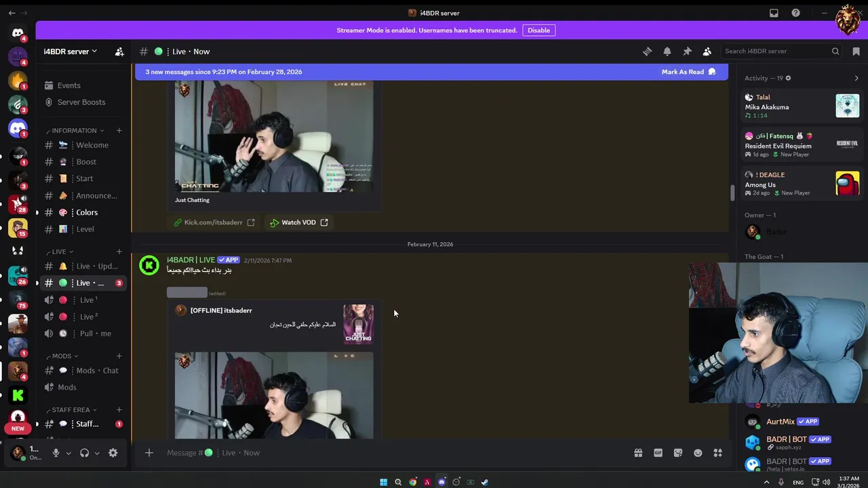Click the invite people icon beside server name

coord(119,52)
